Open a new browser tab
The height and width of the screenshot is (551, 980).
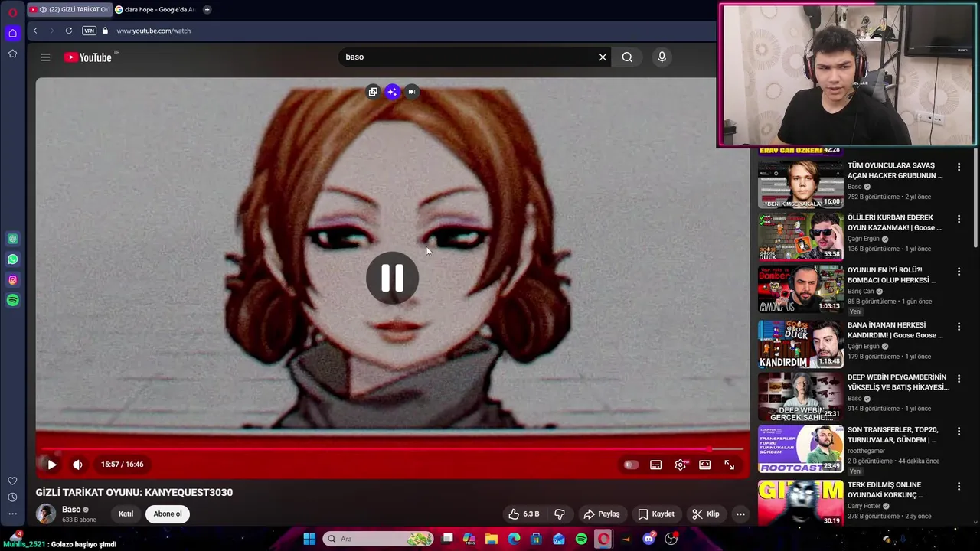(207, 10)
